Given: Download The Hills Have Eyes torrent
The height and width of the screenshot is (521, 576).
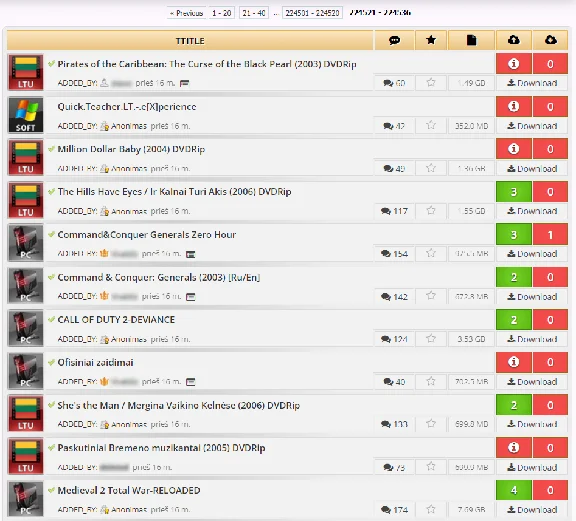Looking at the screenshot, I should point(532,211).
